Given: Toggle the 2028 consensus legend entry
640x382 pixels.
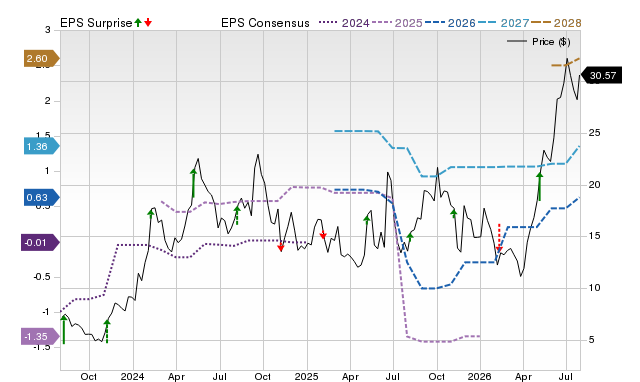Looking at the screenshot, I should (556, 23).
